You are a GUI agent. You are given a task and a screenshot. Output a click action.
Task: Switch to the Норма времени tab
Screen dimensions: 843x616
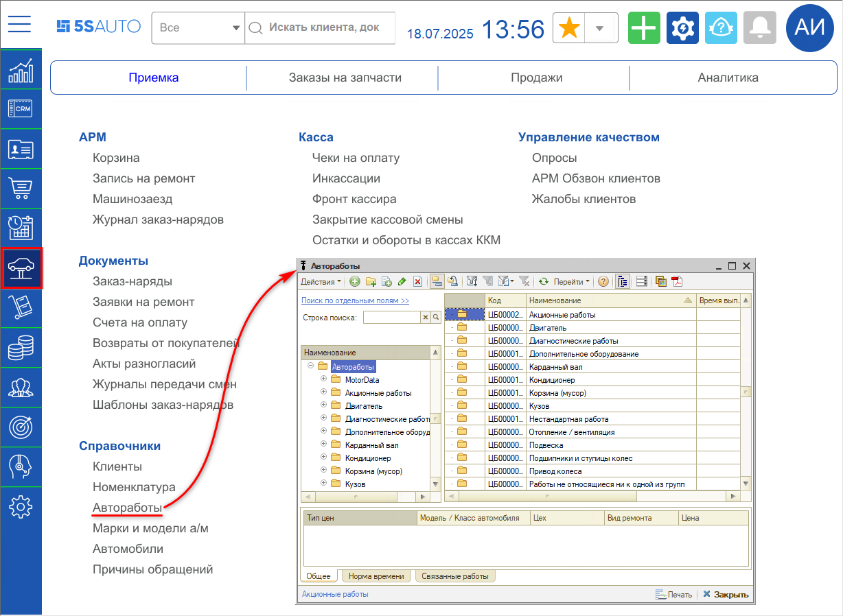[376, 576]
